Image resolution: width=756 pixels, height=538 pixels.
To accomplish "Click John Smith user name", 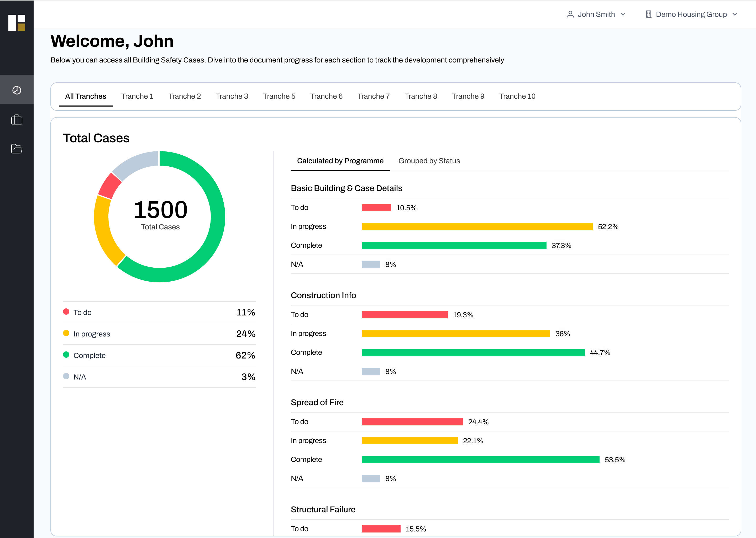I will [x=596, y=14].
